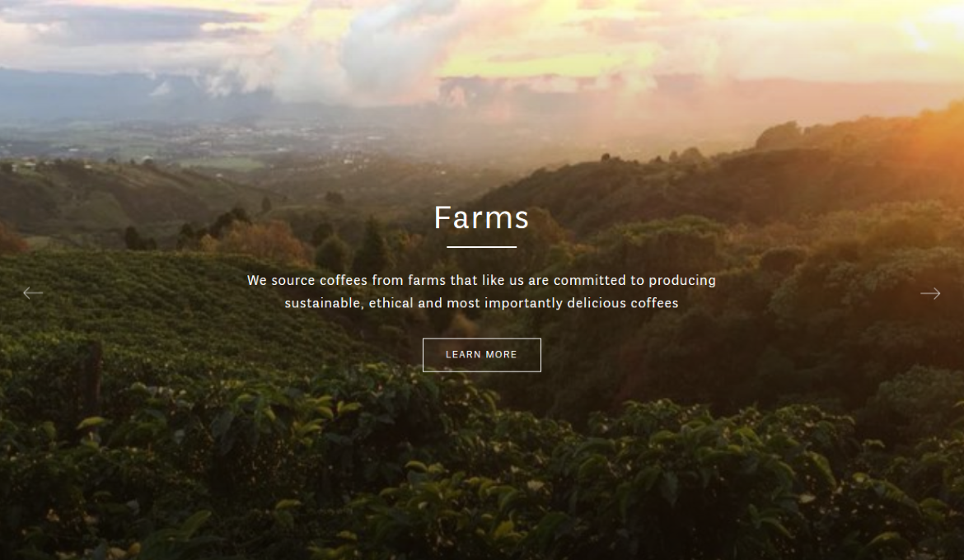The width and height of the screenshot is (964, 560).
Task: Click the sentence starting 'We source coffees'
Action: click(481, 292)
